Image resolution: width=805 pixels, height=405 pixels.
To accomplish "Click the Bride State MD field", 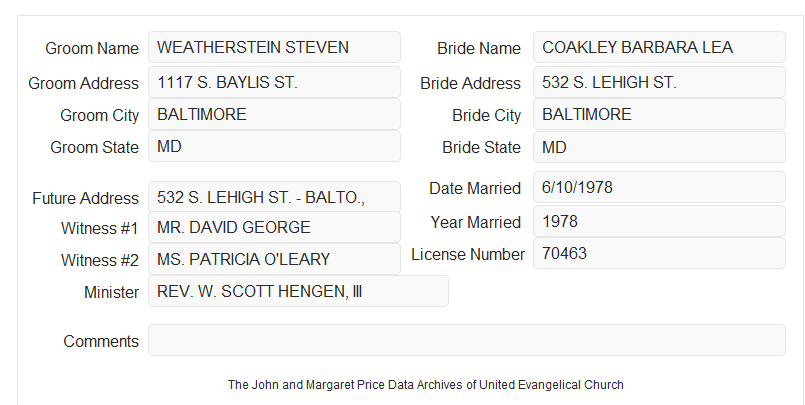I will point(659,147).
